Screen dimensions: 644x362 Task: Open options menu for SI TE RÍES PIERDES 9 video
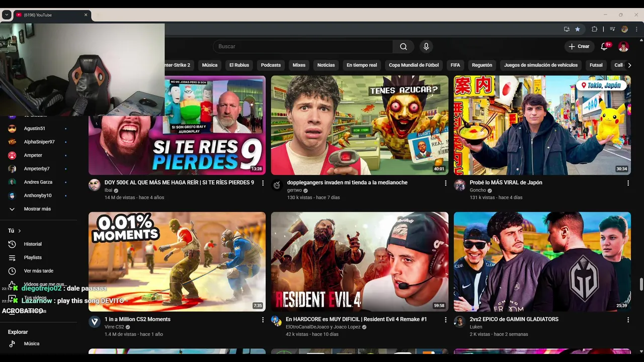(263, 183)
